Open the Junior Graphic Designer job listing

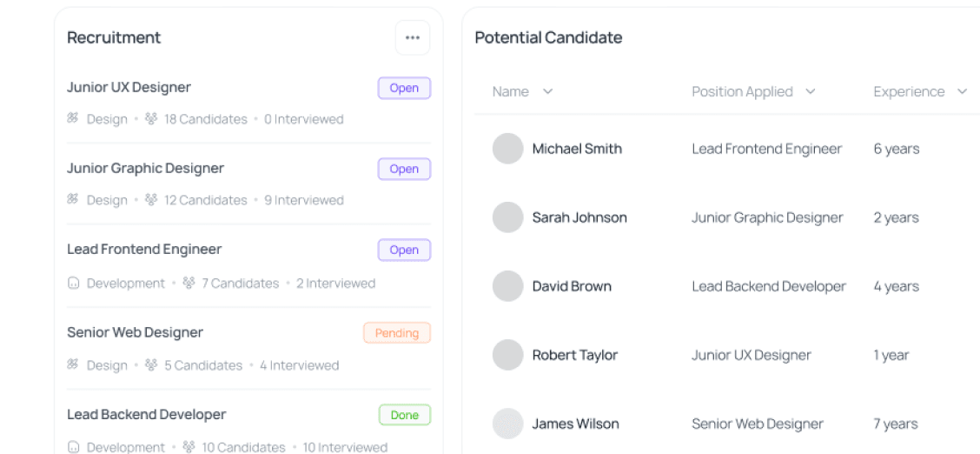(145, 168)
